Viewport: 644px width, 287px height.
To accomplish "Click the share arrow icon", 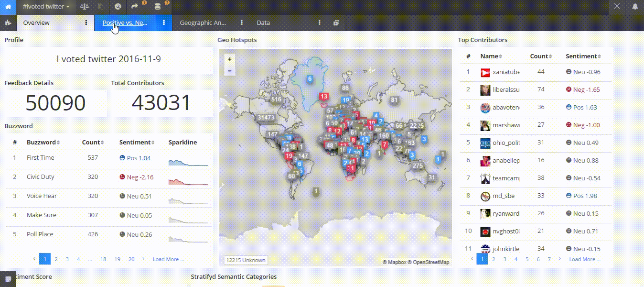I will click(135, 7).
